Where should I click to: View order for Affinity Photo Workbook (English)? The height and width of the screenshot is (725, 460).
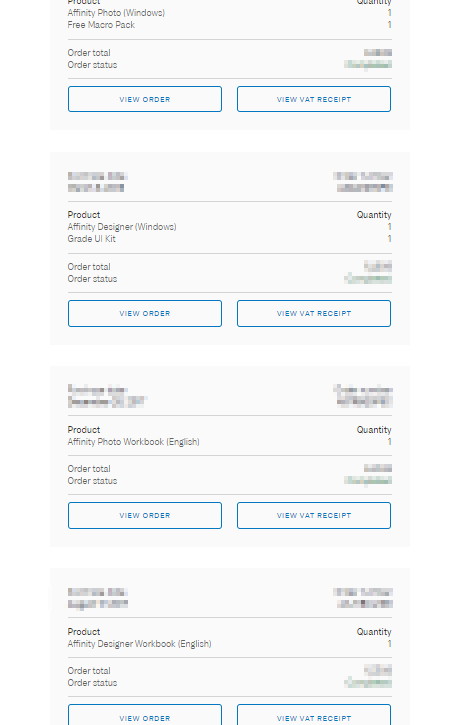pyautogui.click(x=145, y=516)
